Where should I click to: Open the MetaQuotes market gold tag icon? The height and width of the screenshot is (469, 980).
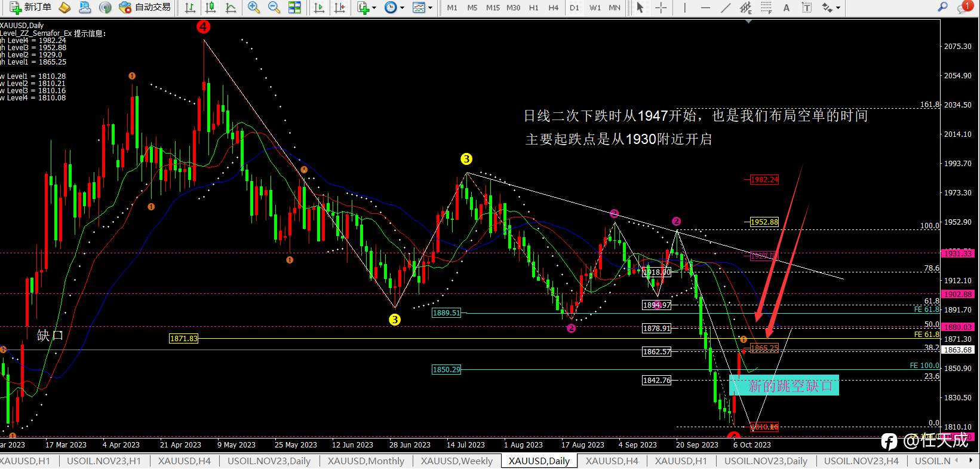coord(64,7)
